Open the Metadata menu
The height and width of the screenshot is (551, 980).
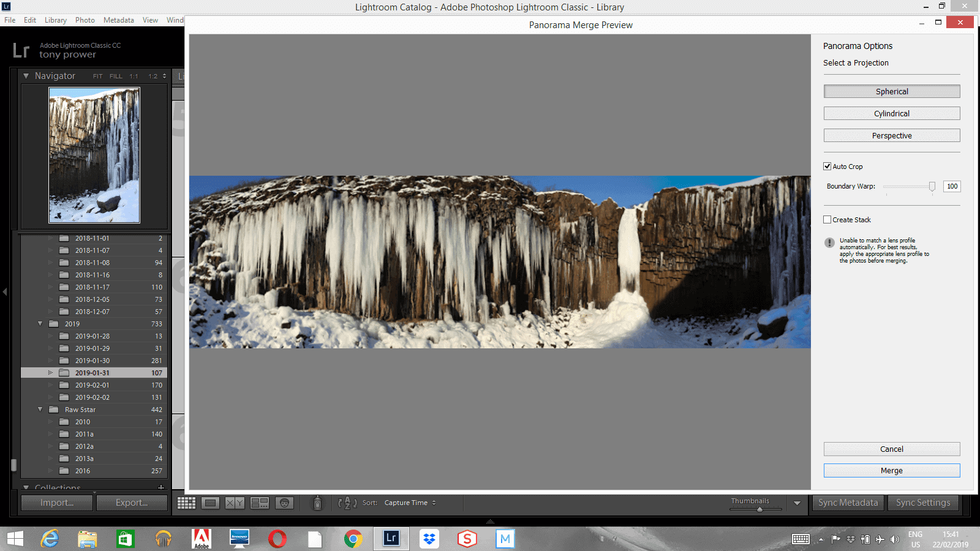(x=119, y=20)
